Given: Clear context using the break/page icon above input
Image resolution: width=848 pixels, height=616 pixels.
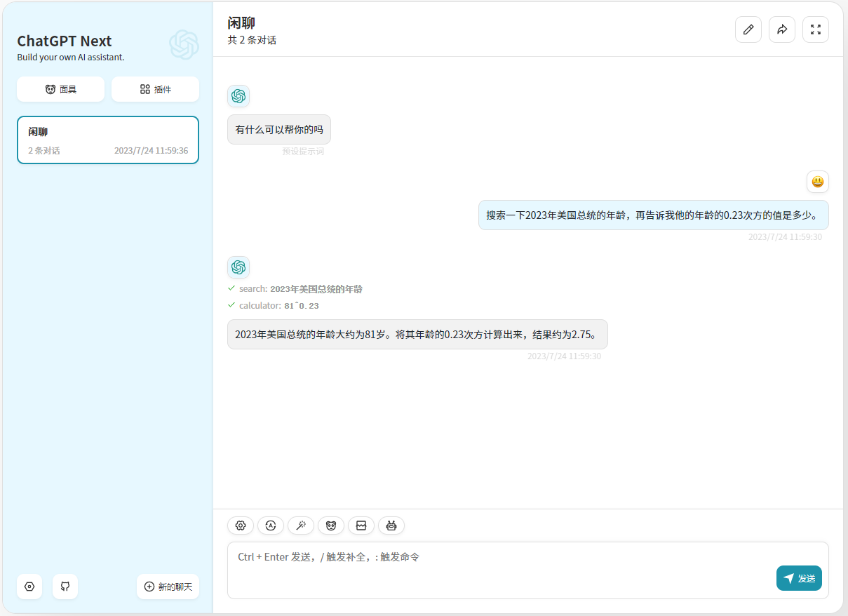Looking at the screenshot, I should (x=361, y=525).
